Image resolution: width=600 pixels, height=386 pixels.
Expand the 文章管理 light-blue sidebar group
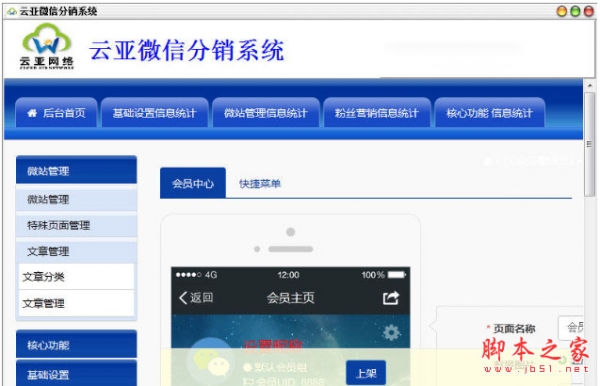[77, 251]
